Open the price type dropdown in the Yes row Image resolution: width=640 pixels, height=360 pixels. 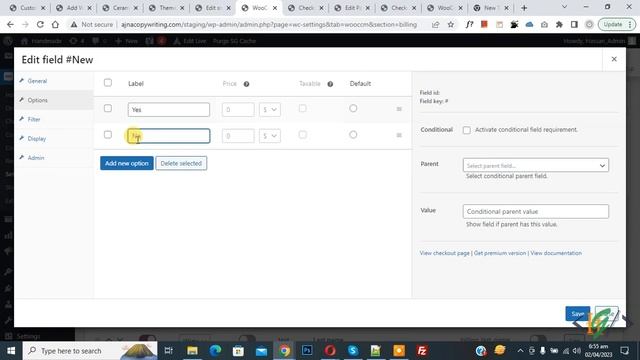pyautogui.click(x=270, y=109)
